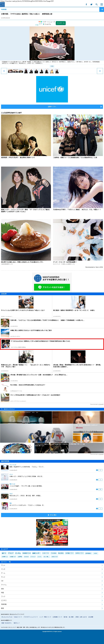This screenshot has height=644, width=104.
Task: Select the first thumbnail in photo strip
Action: point(10,71)
